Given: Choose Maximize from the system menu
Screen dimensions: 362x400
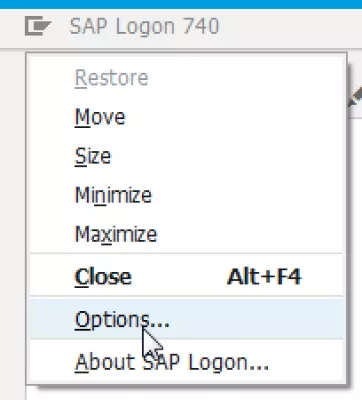Looking at the screenshot, I should 186,234.
